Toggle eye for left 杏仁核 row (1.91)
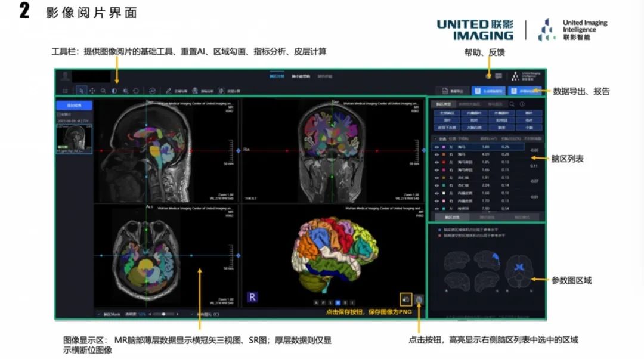This screenshot has height=359, width=644. 436,178
